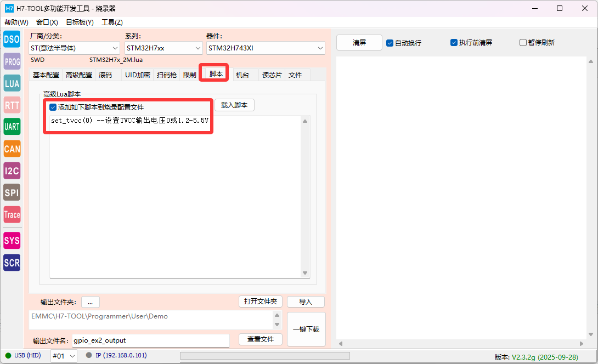The image size is (598, 364).
Task: Launch the RTT viewer icon
Action: 12,105
